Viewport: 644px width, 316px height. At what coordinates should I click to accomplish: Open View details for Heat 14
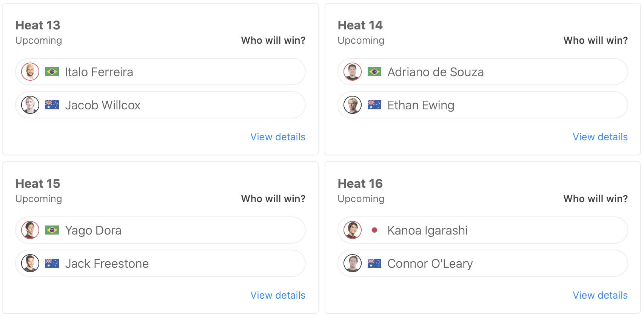tap(600, 137)
